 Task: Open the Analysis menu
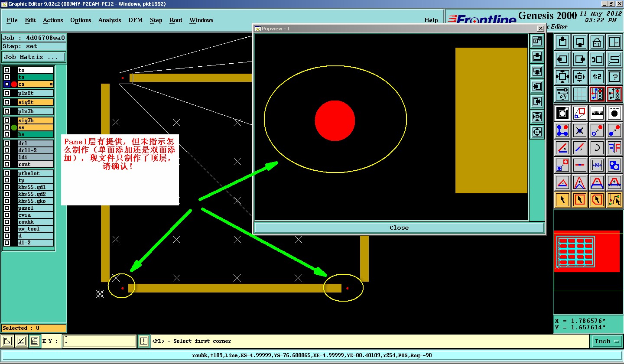(x=110, y=20)
